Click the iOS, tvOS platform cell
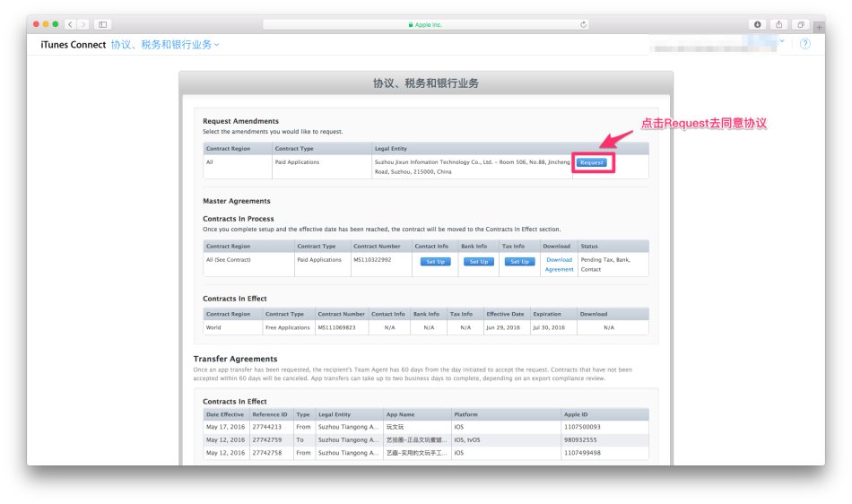Viewport: 852px width, 504px height. (x=467, y=440)
